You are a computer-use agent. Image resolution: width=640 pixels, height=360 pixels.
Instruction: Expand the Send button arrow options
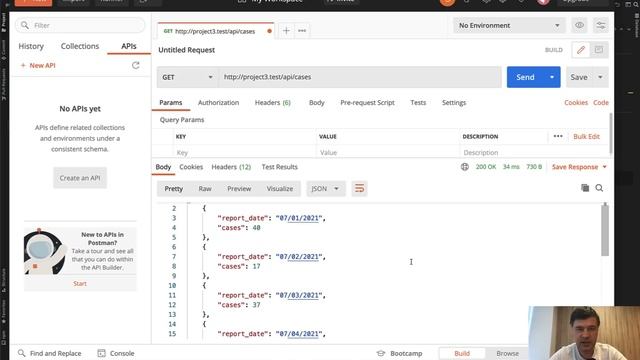click(552, 77)
